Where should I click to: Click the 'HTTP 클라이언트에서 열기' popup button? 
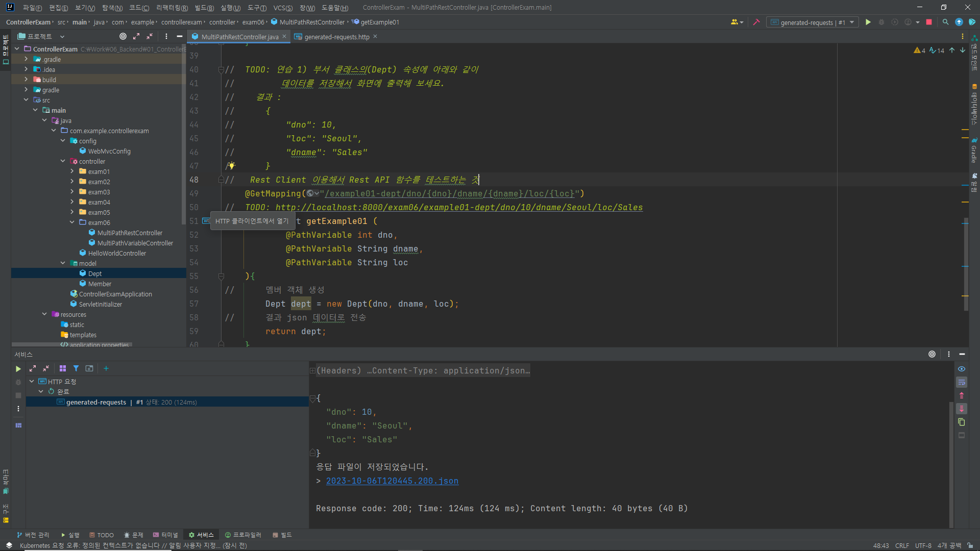click(x=252, y=221)
